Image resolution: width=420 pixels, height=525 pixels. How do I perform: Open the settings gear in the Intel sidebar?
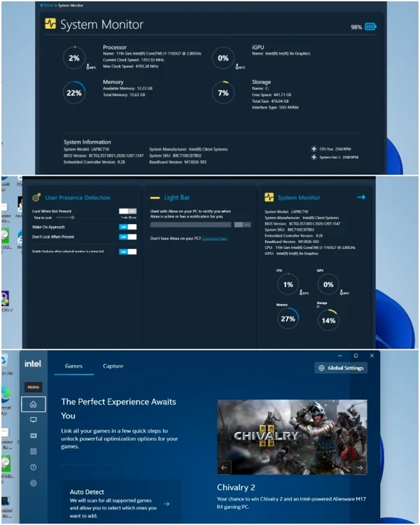[33, 483]
